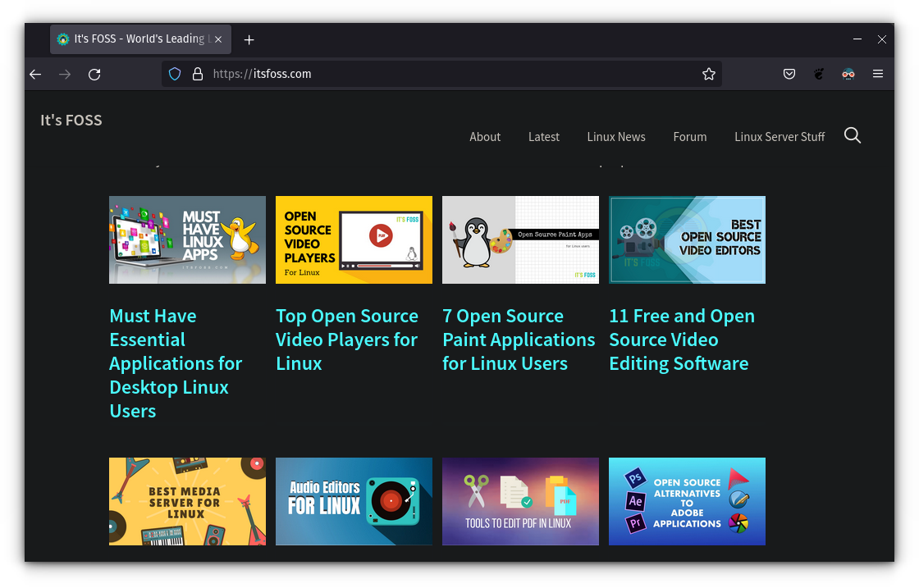View site security via the padlock icon
919x588 pixels.
(198, 74)
